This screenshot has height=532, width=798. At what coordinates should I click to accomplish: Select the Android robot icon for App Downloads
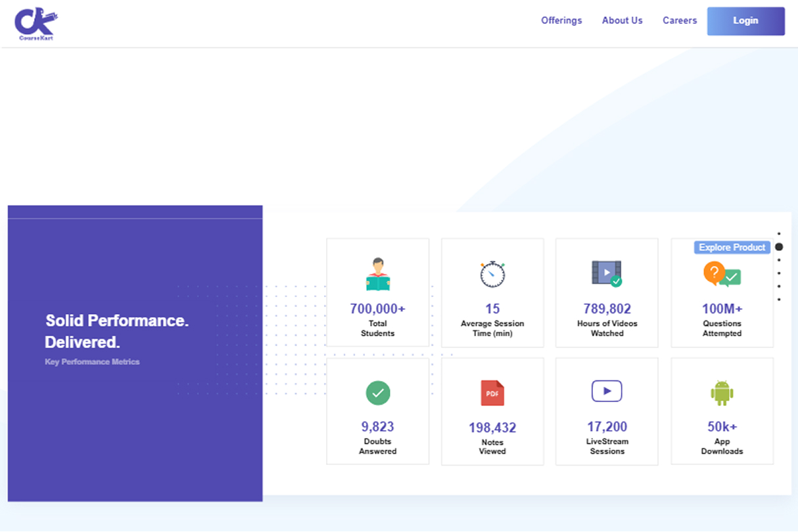[x=722, y=393]
